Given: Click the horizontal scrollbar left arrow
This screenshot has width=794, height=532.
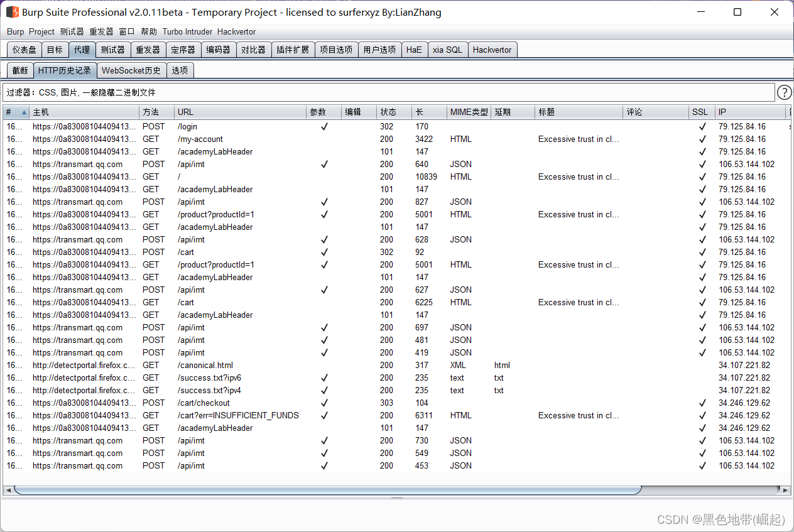Looking at the screenshot, I should 8,489.
